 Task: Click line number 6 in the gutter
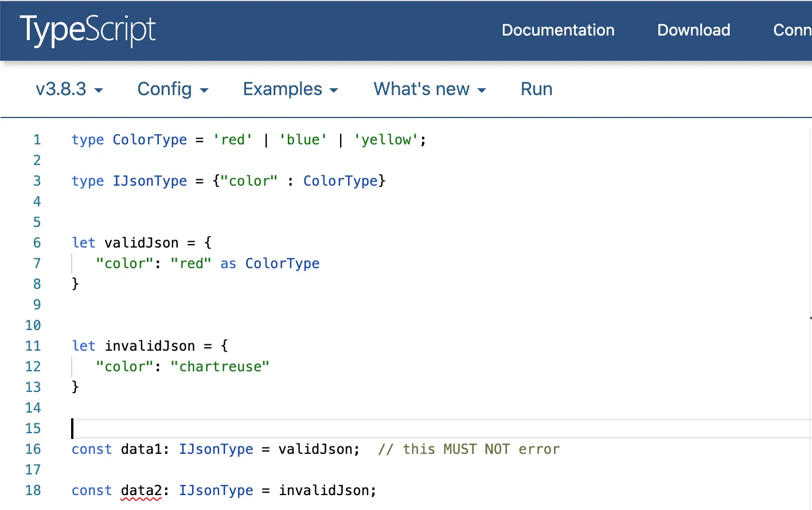pos(37,243)
